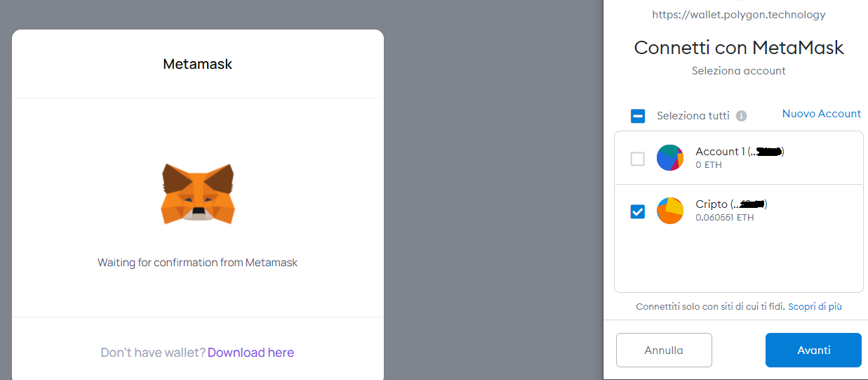868x380 pixels.
Task: Continue with the Avanti button
Action: (x=813, y=350)
